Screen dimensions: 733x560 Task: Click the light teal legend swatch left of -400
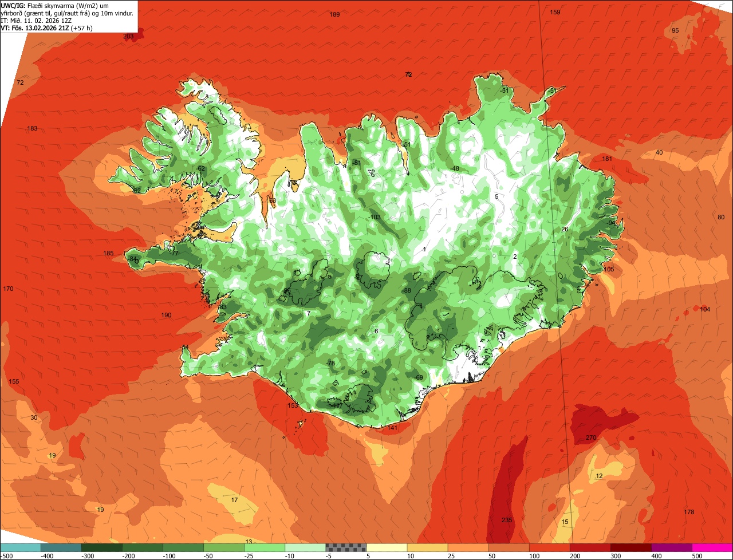tap(21, 547)
